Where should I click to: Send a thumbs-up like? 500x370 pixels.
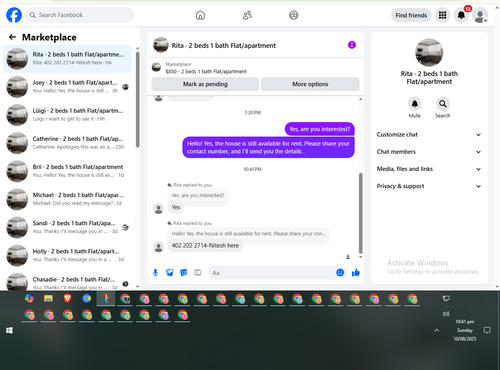356,273
